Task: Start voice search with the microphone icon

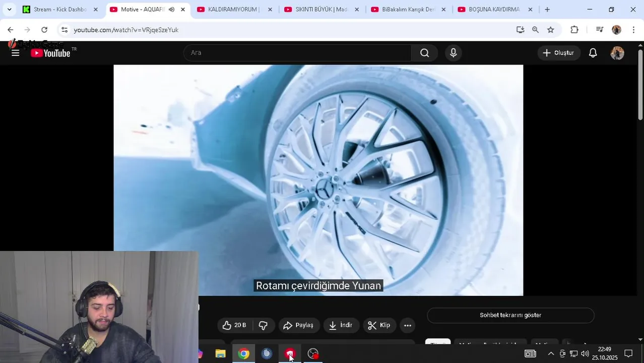Action: click(x=454, y=53)
